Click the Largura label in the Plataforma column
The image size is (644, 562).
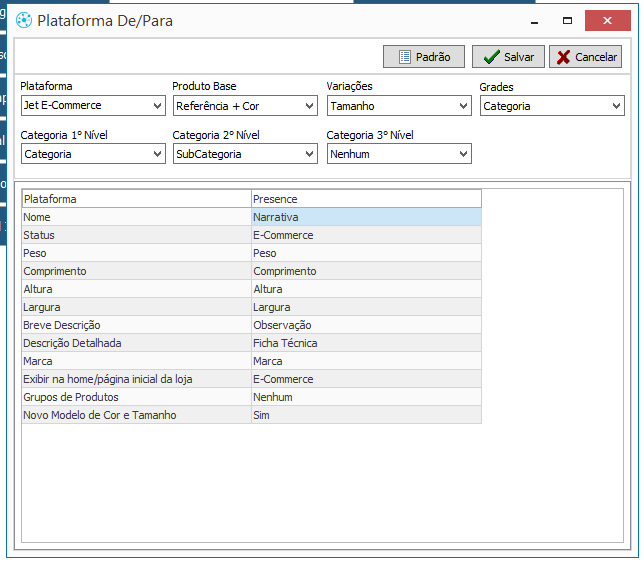point(137,307)
